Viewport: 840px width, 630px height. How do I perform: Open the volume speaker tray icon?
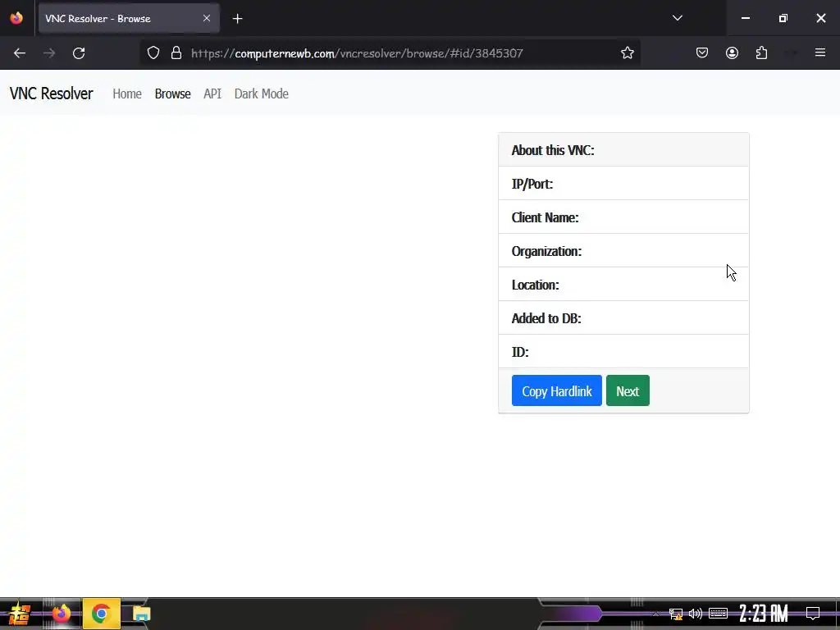point(696,614)
